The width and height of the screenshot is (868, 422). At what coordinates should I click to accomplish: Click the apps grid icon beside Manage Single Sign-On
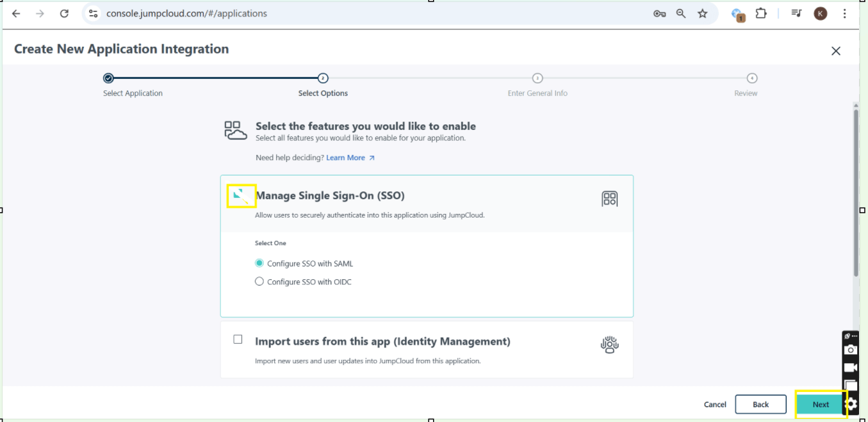point(610,199)
